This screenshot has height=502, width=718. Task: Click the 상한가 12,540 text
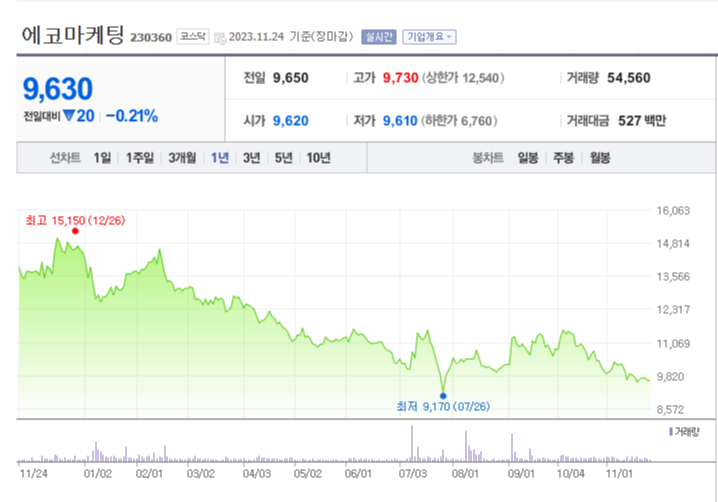463,78
